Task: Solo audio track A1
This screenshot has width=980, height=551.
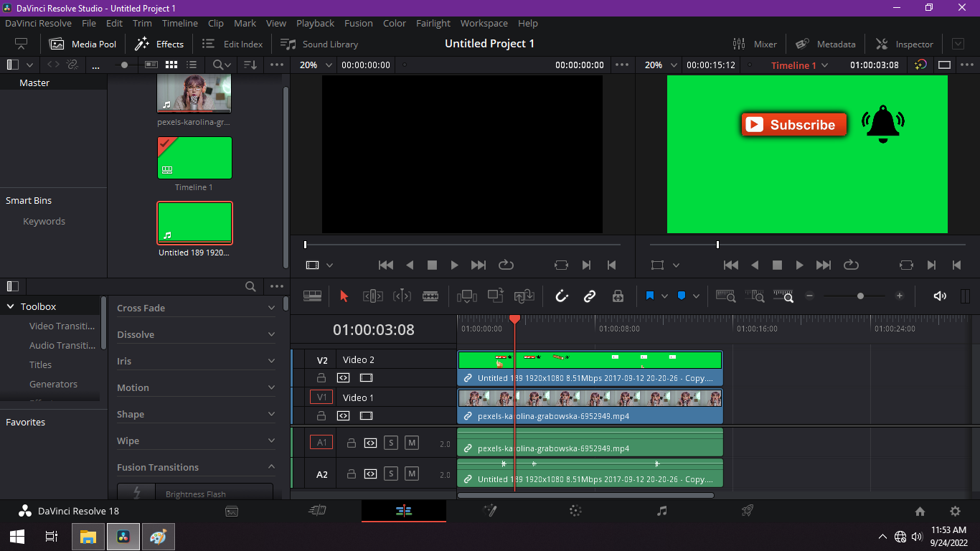Action: (391, 443)
